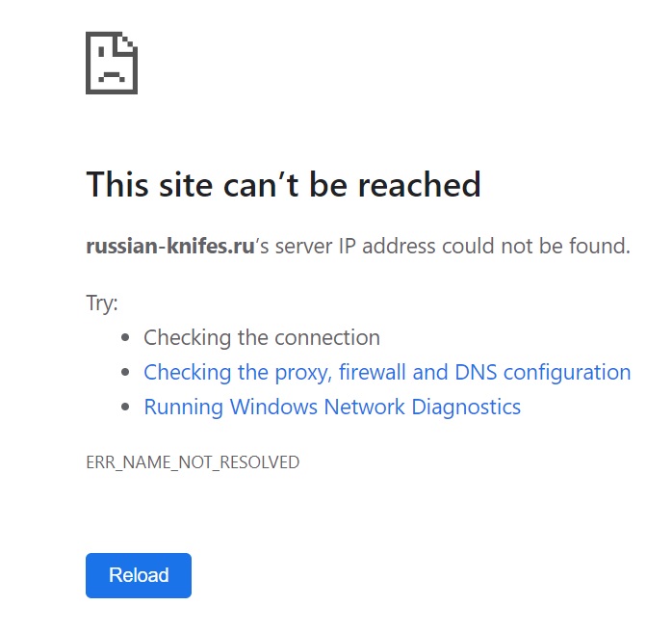
Task: Open the proxy, firewall and DNS configuration link
Action: pyautogui.click(x=387, y=372)
